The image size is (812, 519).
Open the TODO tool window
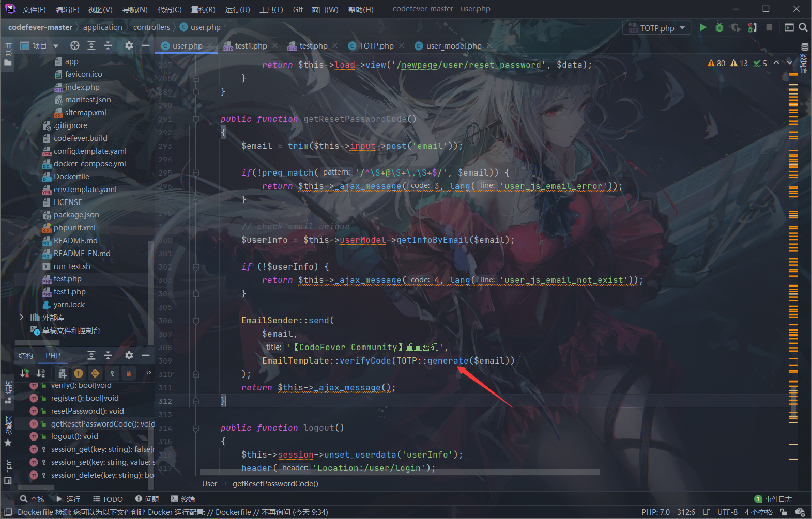pos(108,499)
